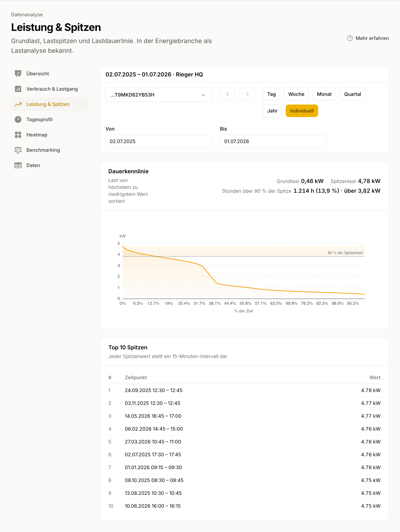400x532 pixels.
Task: Select the Tag period option
Action: coord(271,94)
